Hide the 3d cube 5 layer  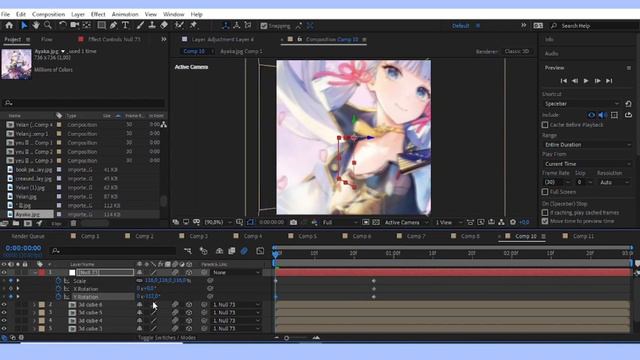pyautogui.click(x=4, y=313)
